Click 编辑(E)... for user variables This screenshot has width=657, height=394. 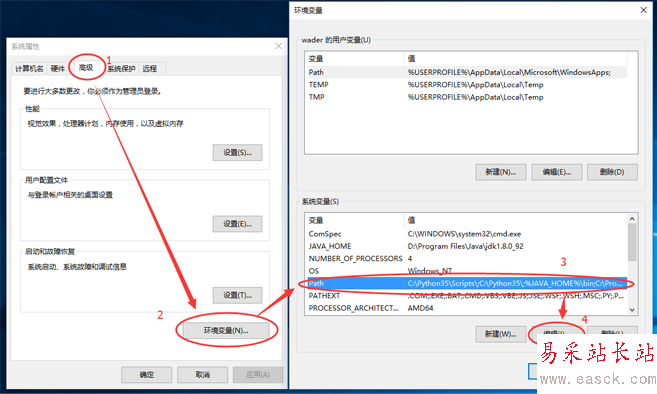tap(557, 172)
